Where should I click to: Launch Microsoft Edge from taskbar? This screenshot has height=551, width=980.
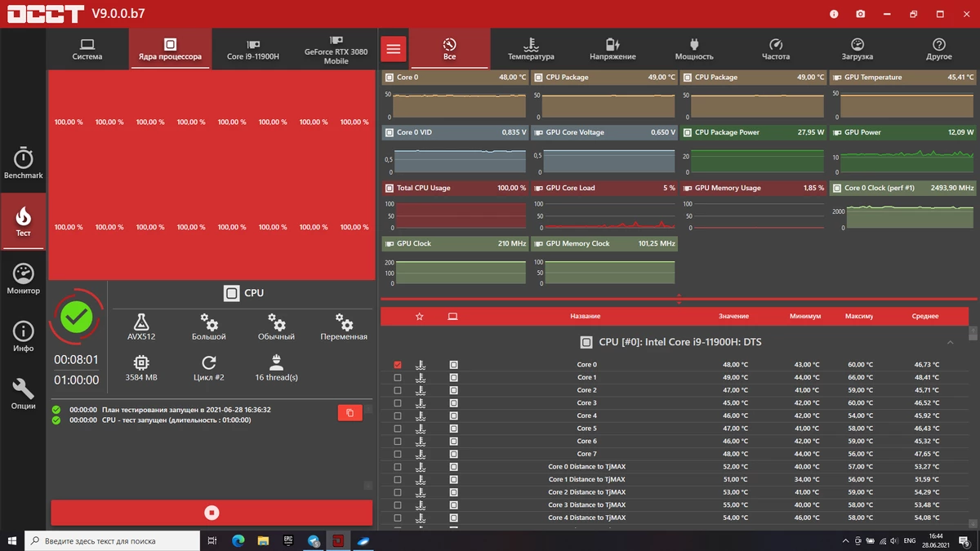(238, 540)
